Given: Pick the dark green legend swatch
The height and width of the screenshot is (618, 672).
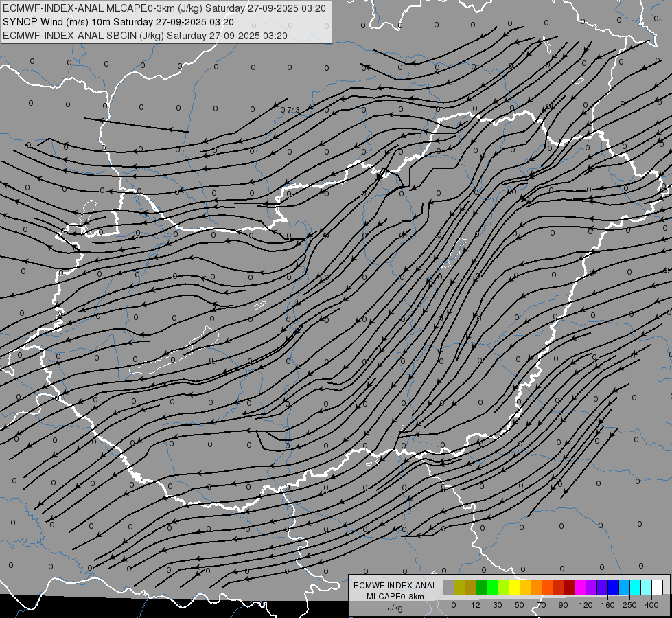Looking at the screenshot, I should click(x=481, y=588).
